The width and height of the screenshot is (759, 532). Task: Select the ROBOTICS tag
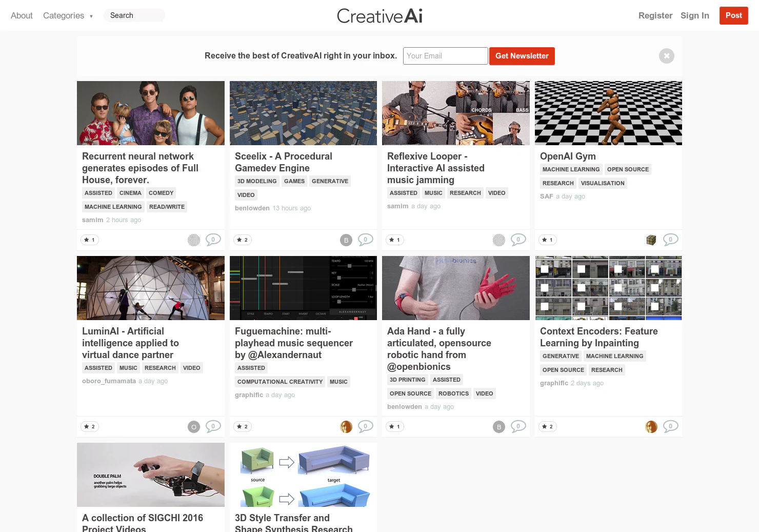tap(453, 393)
